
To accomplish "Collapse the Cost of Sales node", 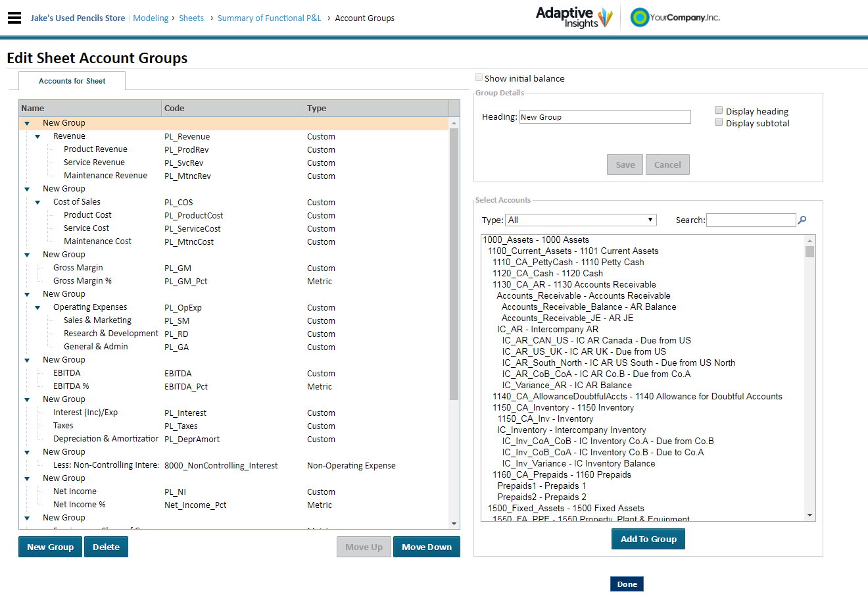I will (37, 203).
